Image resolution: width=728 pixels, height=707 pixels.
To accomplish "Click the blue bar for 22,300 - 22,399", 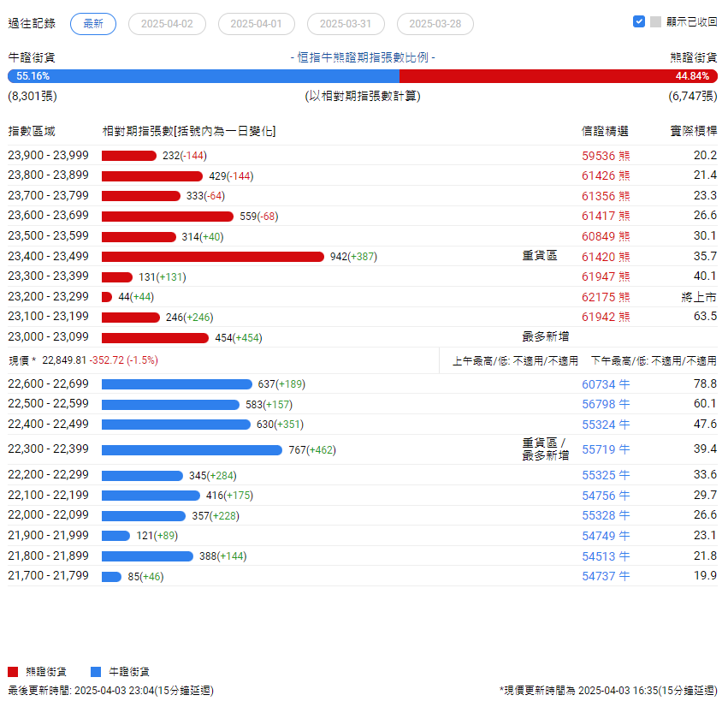I will tap(192, 450).
